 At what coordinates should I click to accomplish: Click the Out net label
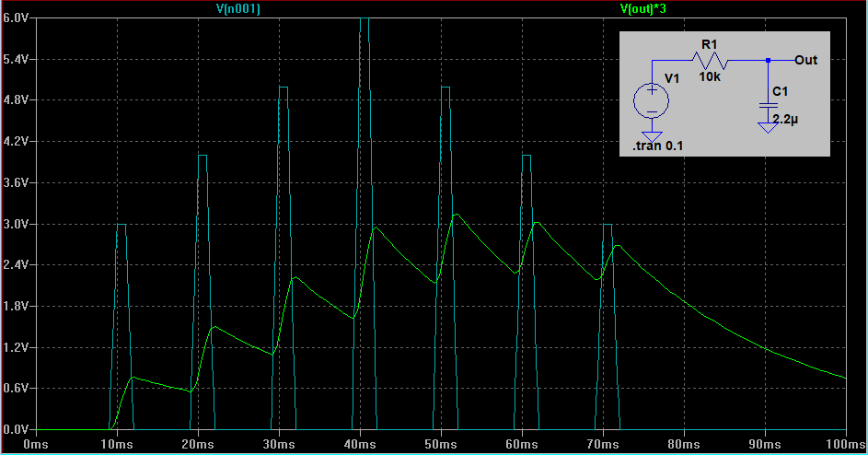[805, 60]
